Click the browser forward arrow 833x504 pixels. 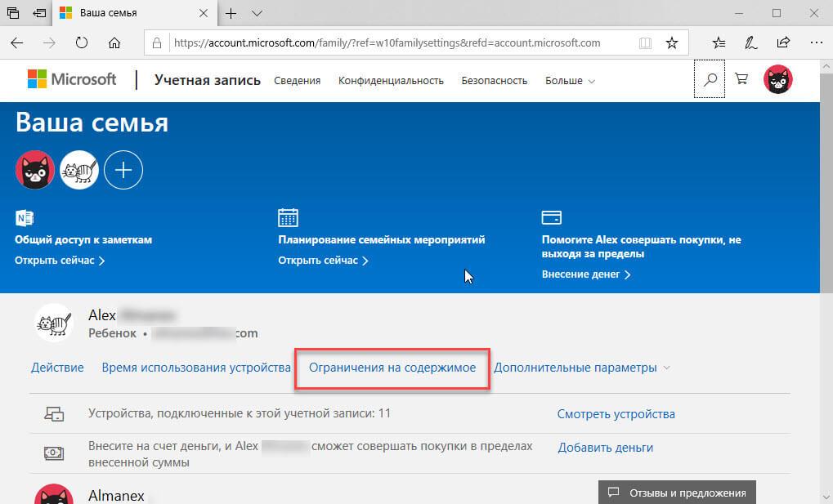[49, 43]
